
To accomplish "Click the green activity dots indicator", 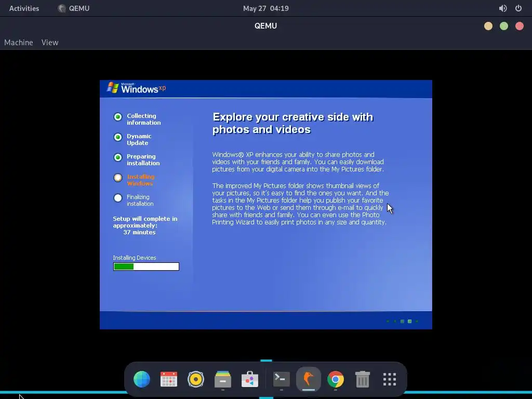I will click(403, 321).
